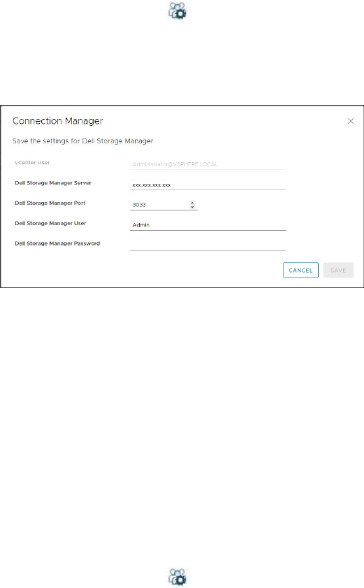This screenshot has width=364, height=588.
Task: Click the Connection Manager icon at the bottom
Action: (177, 577)
